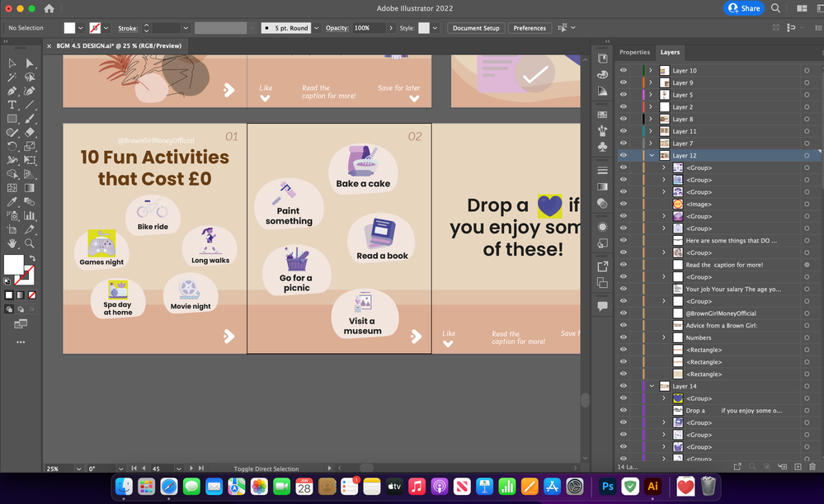The image size is (824, 504).
Task: Expand Layer 11 contents
Action: pos(651,131)
